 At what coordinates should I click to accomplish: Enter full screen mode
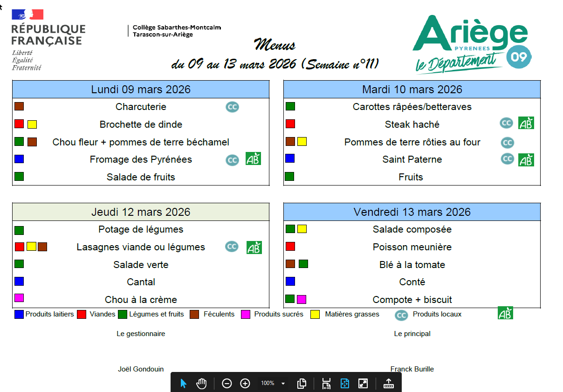pos(363,383)
